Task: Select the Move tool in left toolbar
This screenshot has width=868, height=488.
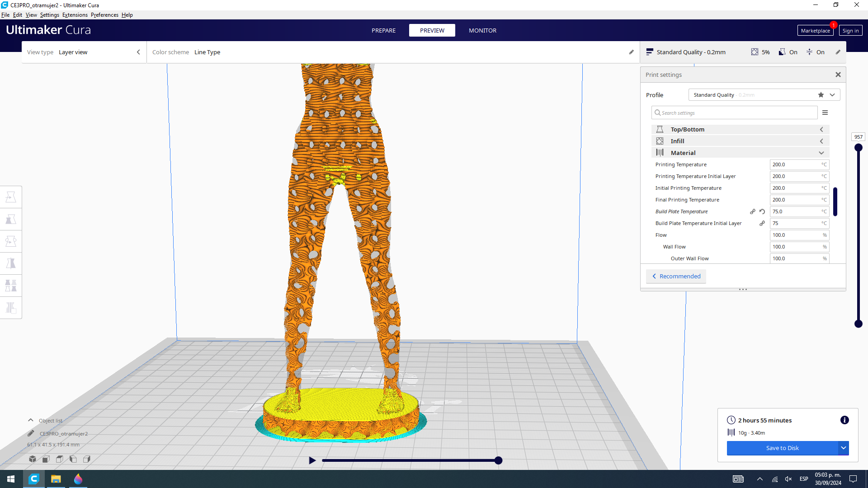Action: [11, 197]
